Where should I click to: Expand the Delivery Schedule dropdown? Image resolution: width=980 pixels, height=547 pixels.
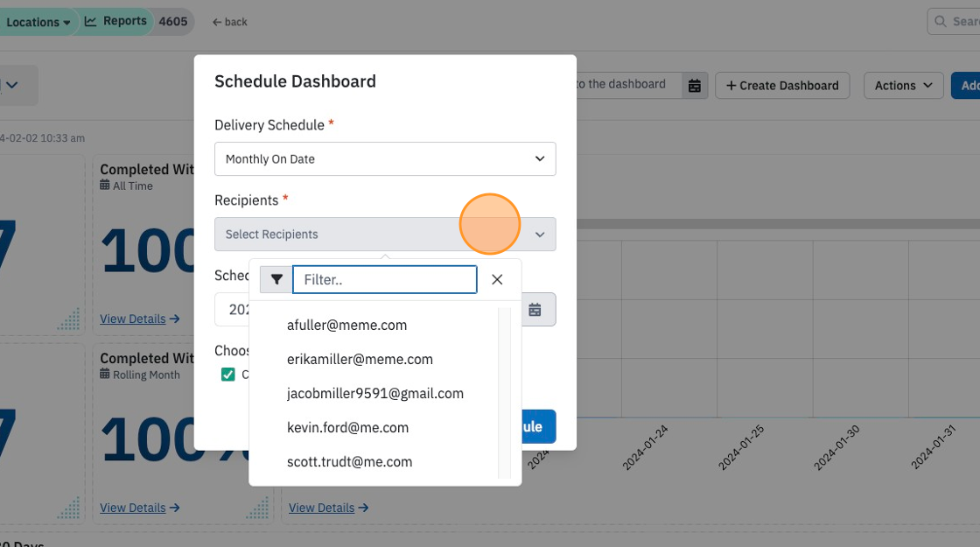[x=385, y=158]
